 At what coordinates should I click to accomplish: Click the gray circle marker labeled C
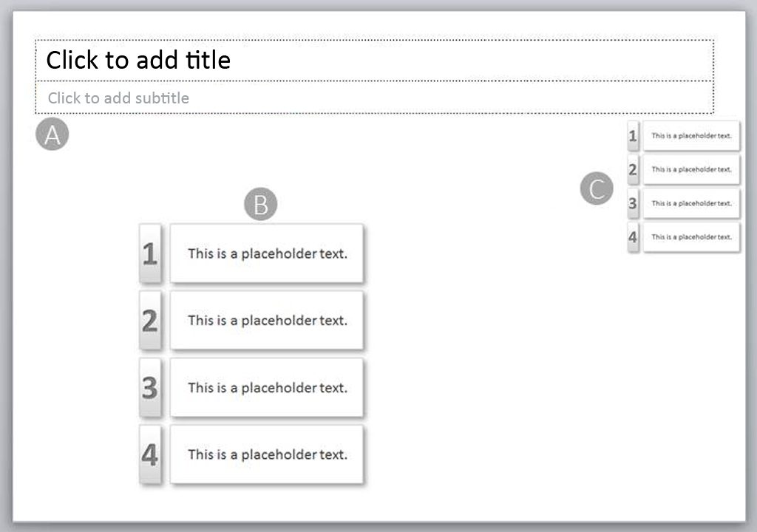[597, 188]
